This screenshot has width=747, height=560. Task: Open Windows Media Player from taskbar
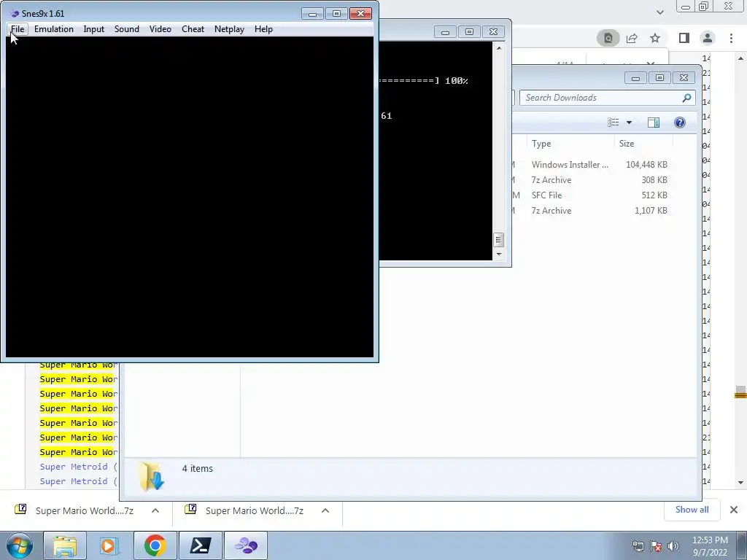coord(109,545)
